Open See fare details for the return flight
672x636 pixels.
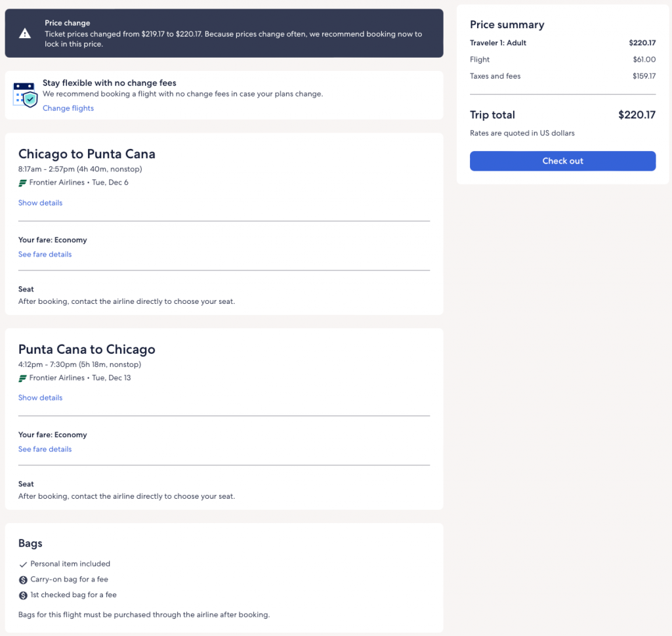45,449
